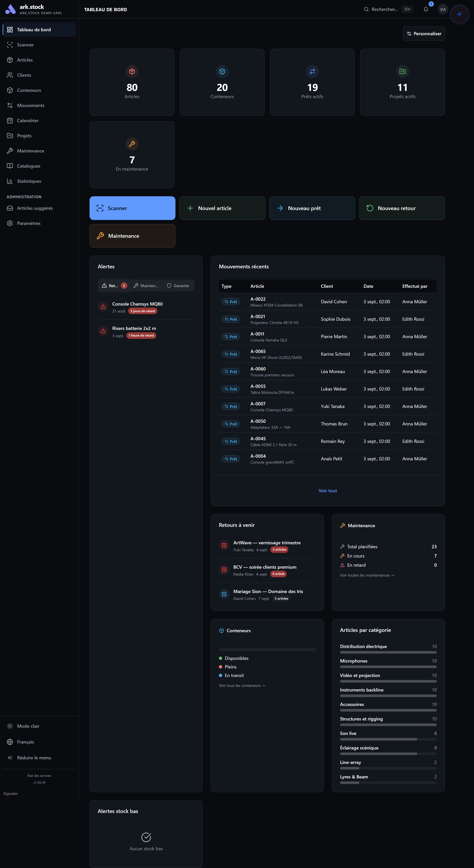Image resolution: width=474 pixels, height=868 pixels.
Task: Click the ark.stock logo icon
Action: [x=10, y=9]
